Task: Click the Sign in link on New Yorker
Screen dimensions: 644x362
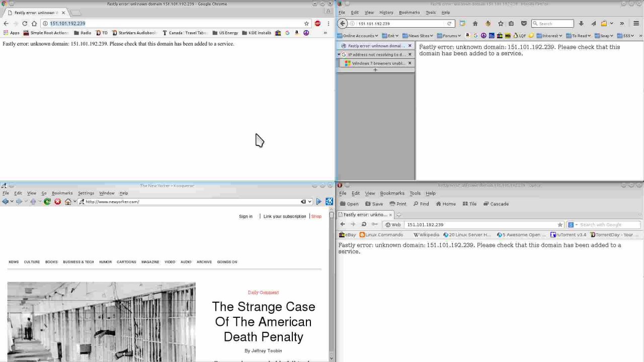Action: [x=246, y=217]
